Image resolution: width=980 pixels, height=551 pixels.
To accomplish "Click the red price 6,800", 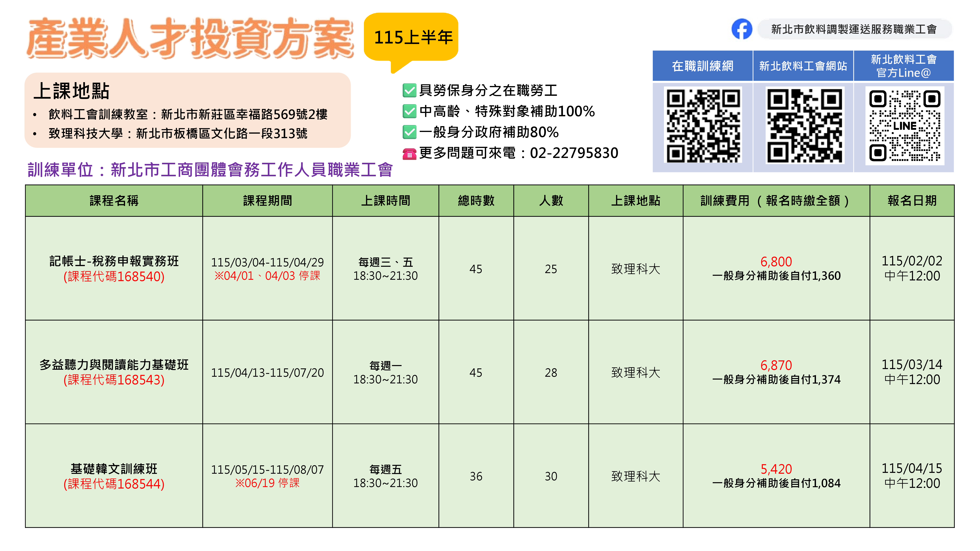I will 776,262.
